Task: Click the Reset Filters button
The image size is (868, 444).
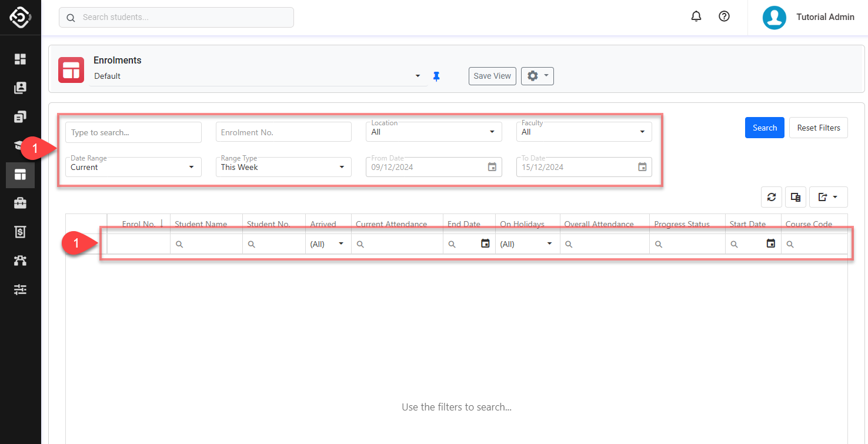Action: coord(818,128)
